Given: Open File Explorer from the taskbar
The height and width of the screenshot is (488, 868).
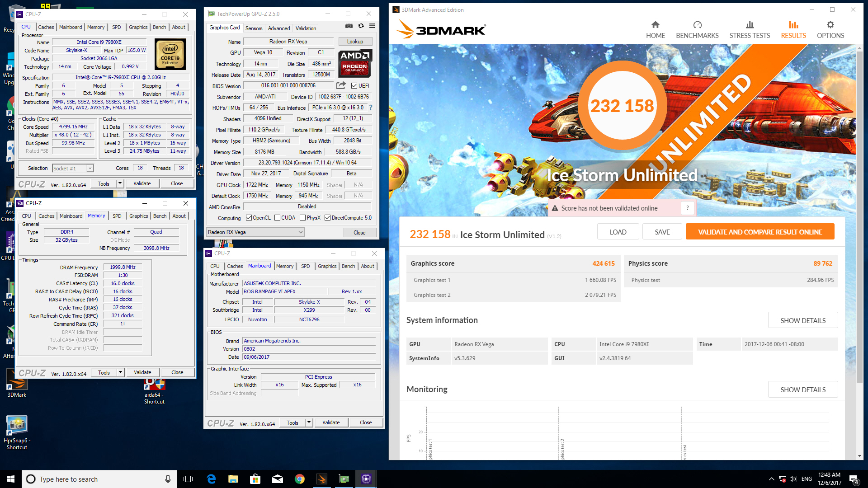Looking at the screenshot, I should click(233, 479).
